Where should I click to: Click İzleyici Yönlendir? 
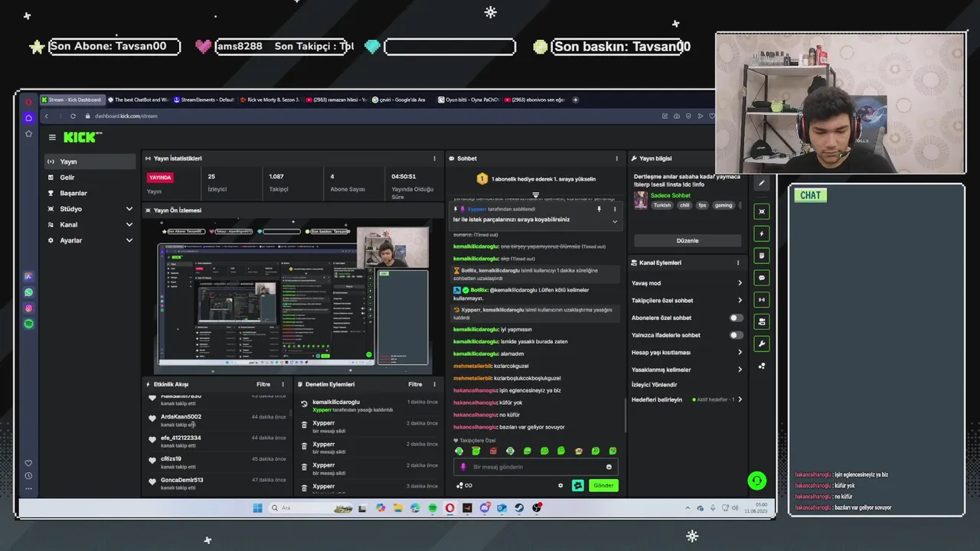[x=655, y=385]
